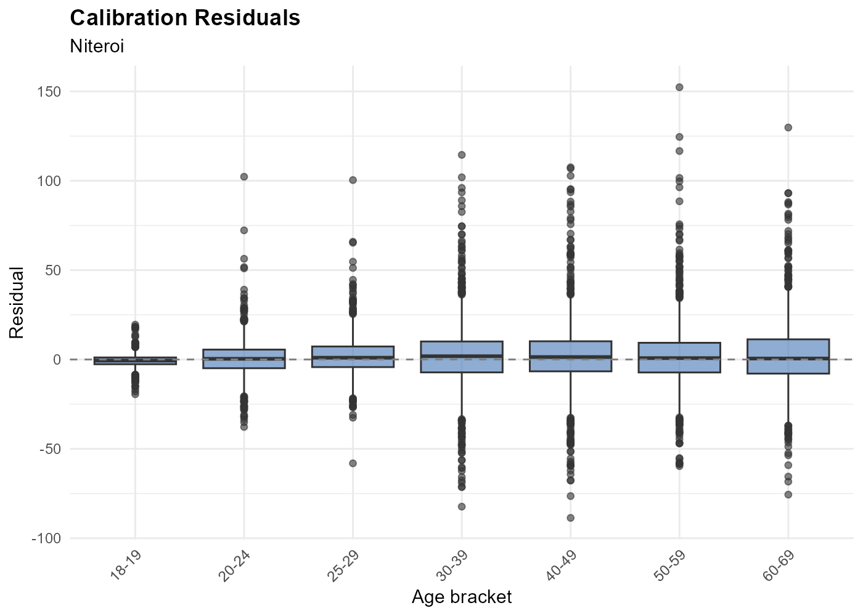This screenshot has width=863, height=616.
Task: Click the "30-39" x-axis tick label
Action: coord(454,565)
